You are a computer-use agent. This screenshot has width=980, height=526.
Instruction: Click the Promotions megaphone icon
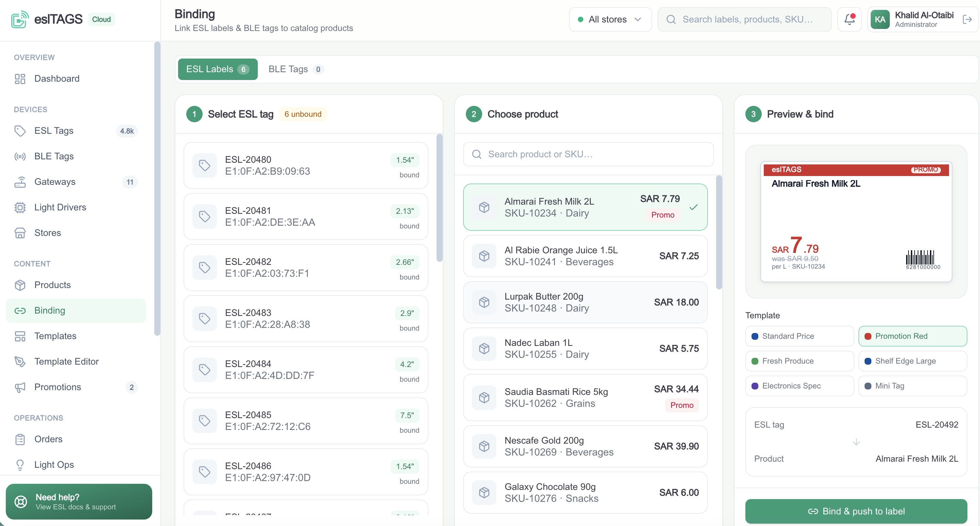pyautogui.click(x=20, y=387)
